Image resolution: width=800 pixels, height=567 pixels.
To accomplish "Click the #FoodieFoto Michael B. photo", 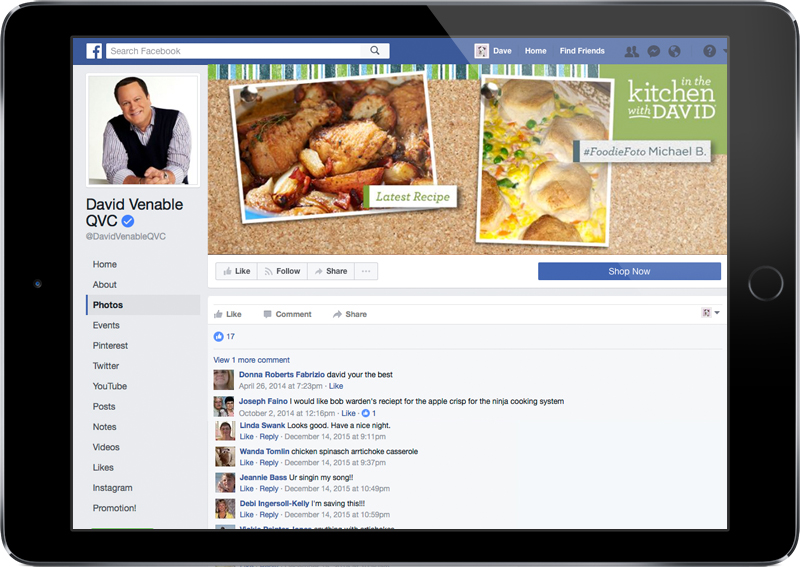I will (545, 160).
